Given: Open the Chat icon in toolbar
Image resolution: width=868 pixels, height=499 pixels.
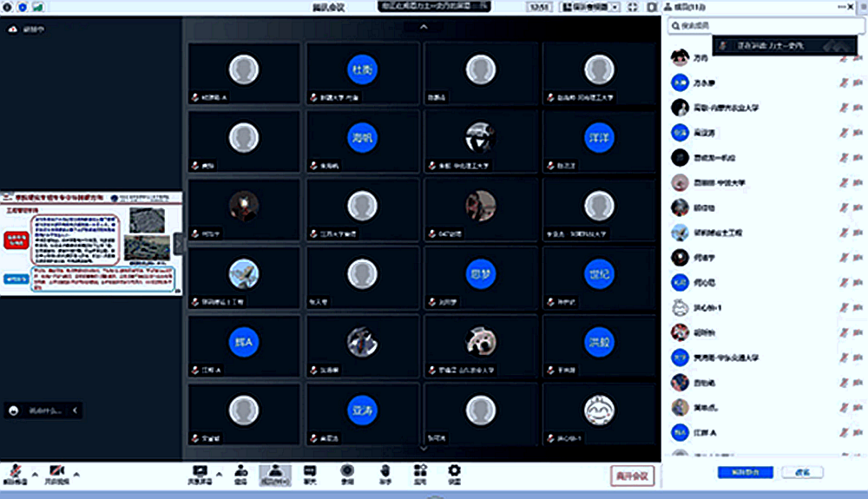Looking at the screenshot, I should click(310, 474).
